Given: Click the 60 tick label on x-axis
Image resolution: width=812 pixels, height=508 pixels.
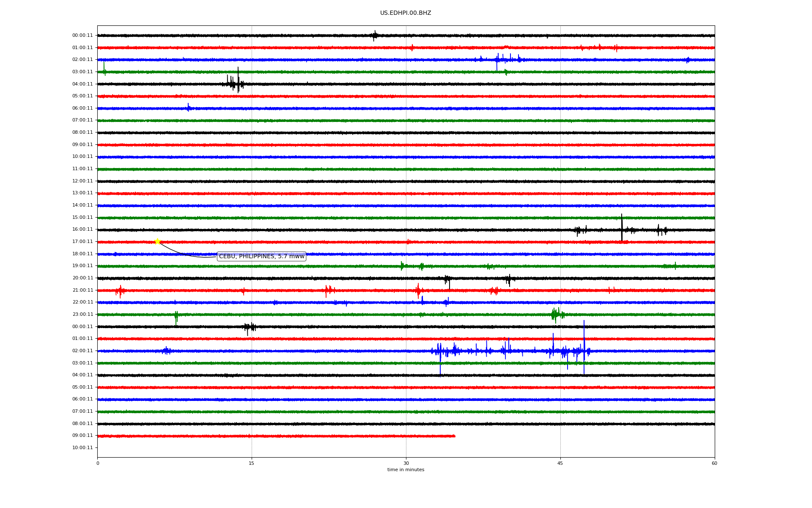Looking at the screenshot, I should [x=714, y=463].
